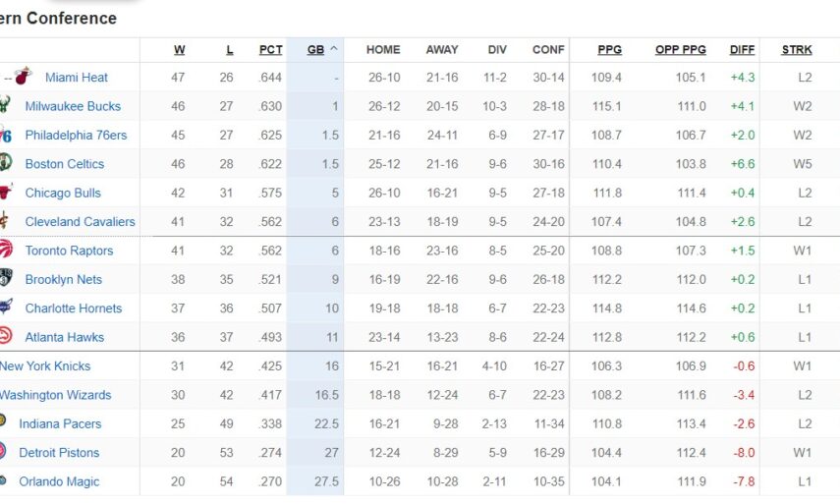Sort by L losses column header
Image resolution: width=840 pixels, height=504 pixels.
(230, 50)
